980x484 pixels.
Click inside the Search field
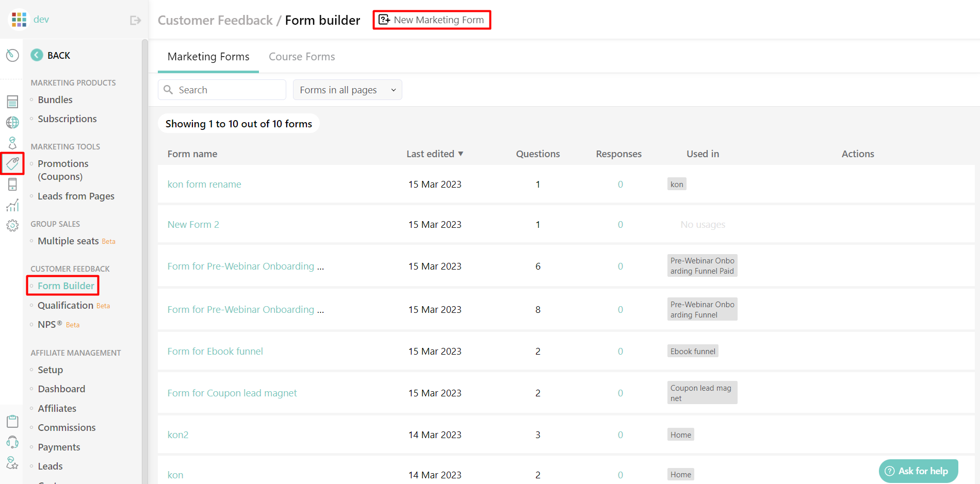point(222,90)
